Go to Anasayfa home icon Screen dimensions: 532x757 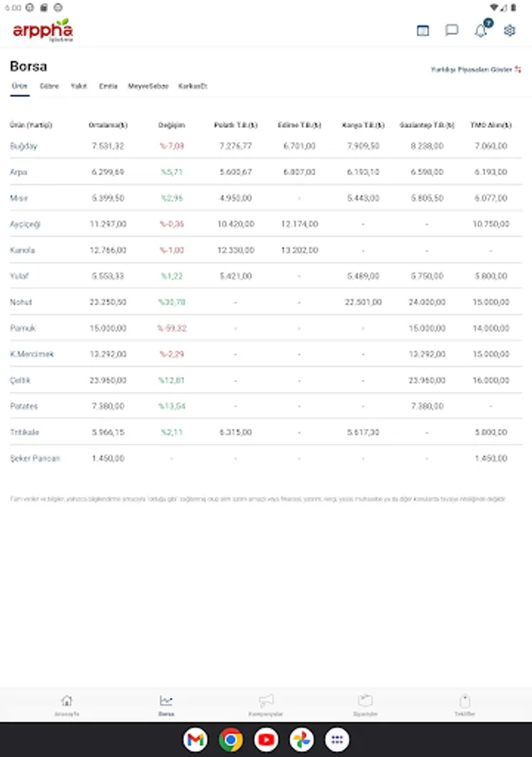click(x=66, y=701)
